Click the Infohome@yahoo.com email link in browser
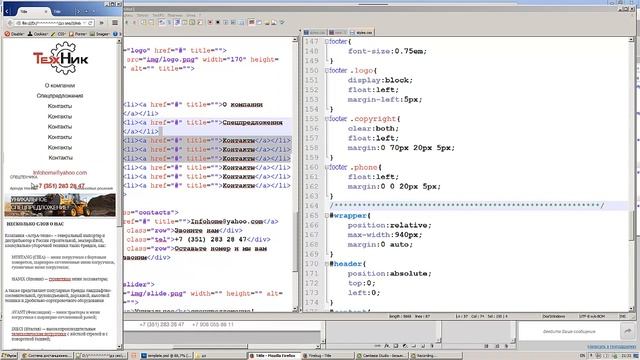 pos(60,173)
